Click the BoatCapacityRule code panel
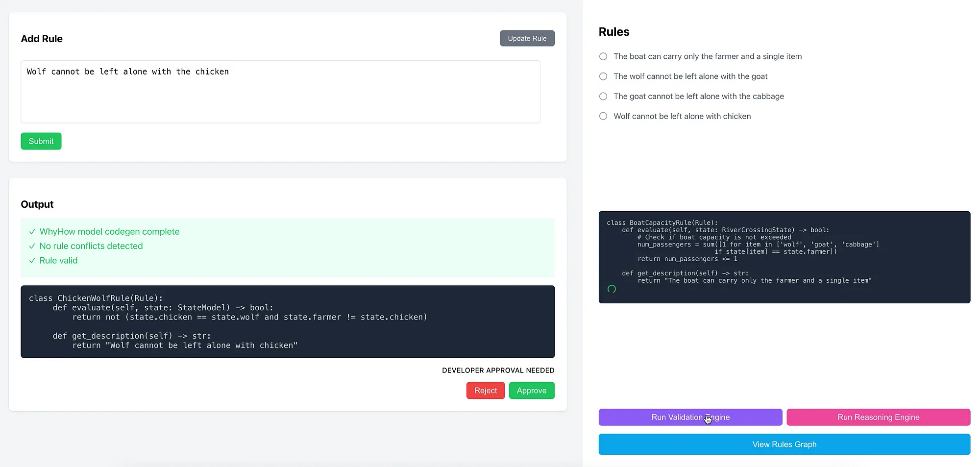 click(784, 257)
